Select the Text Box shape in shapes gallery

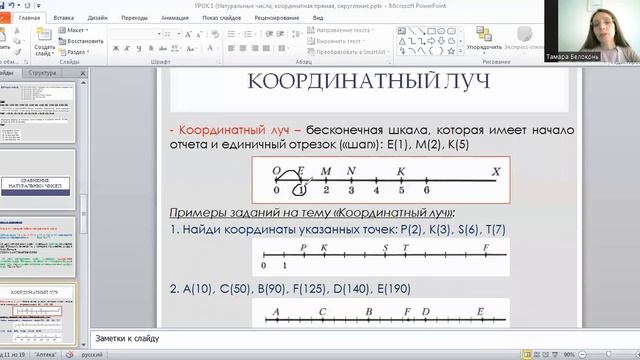(x=402, y=31)
